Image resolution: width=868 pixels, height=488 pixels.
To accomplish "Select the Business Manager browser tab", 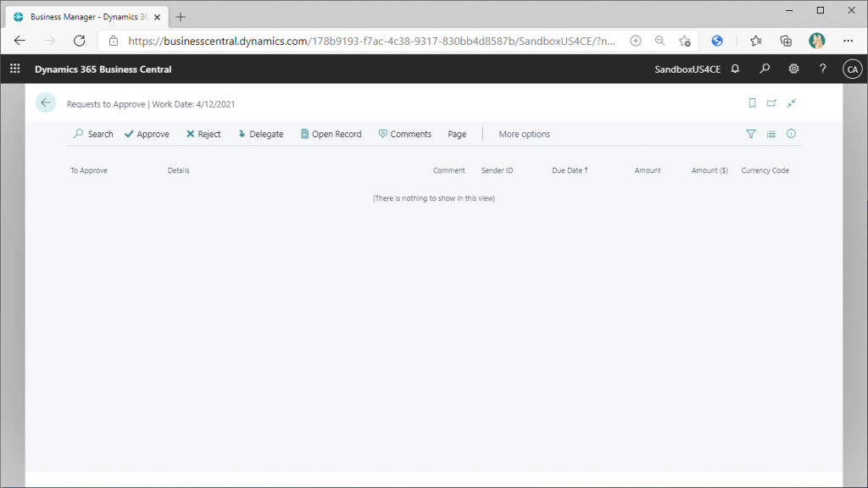I will pyautogui.click(x=87, y=17).
